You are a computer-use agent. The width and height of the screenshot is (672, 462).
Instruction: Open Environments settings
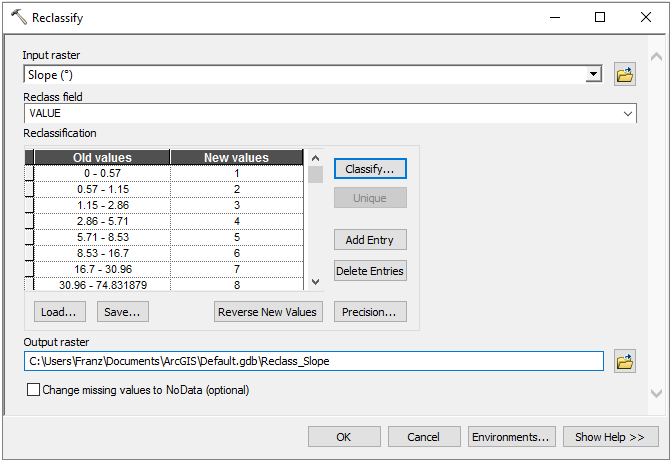[x=511, y=437]
